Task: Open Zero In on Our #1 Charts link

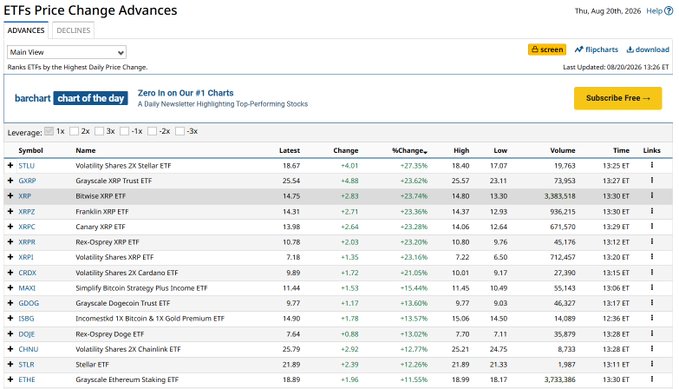Action: click(x=185, y=93)
